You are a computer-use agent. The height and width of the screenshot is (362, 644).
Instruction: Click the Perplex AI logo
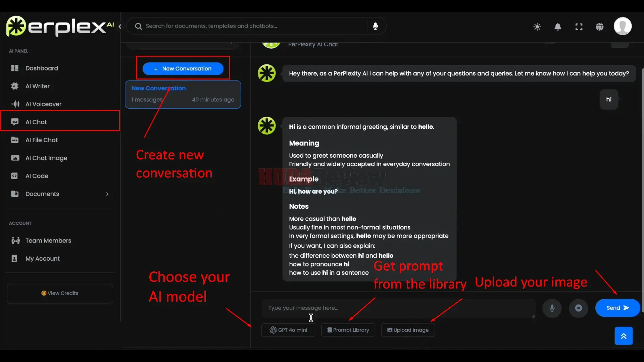60,26
